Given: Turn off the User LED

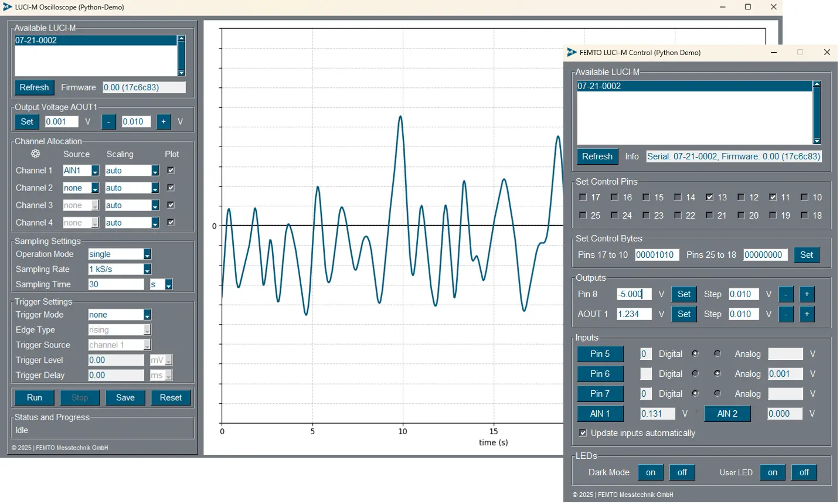Looking at the screenshot, I should coord(804,472).
